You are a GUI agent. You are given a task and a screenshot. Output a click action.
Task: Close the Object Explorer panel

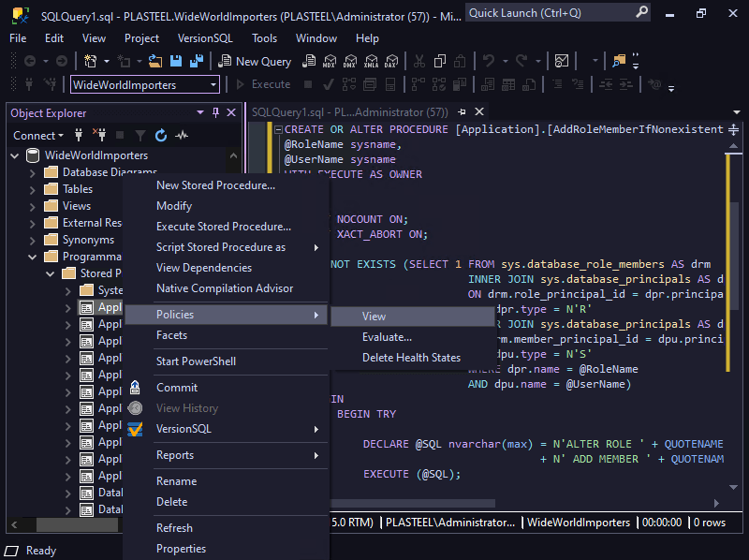pos(231,112)
